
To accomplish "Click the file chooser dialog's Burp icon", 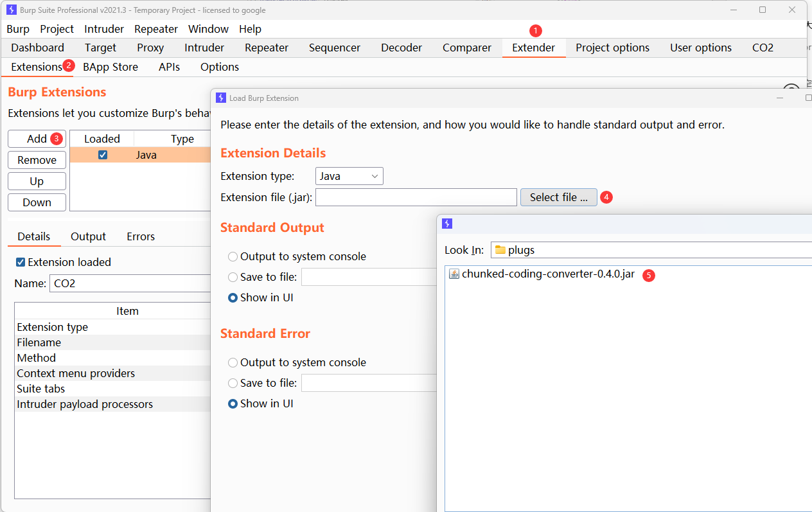I will [x=448, y=224].
